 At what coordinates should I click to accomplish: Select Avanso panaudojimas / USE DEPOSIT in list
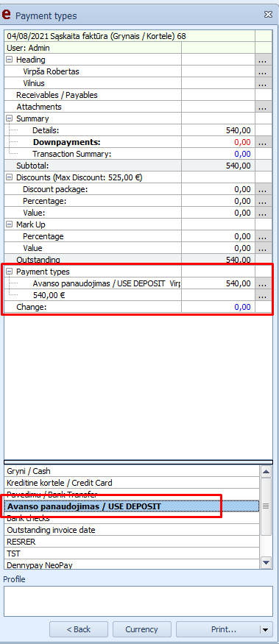132,506
